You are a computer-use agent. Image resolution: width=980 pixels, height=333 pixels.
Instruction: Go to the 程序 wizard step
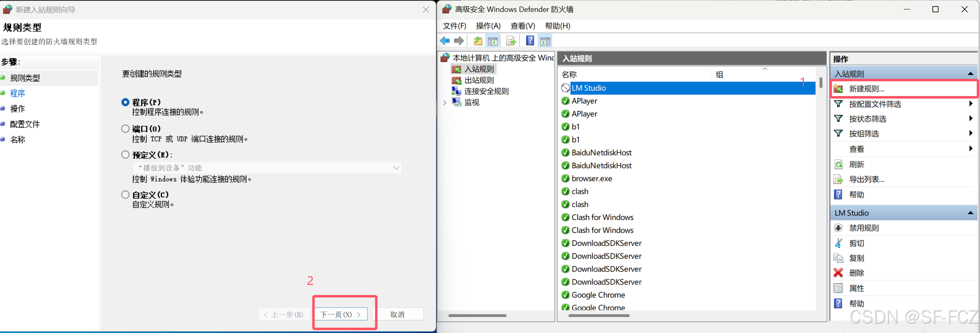(x=17, y=93)
